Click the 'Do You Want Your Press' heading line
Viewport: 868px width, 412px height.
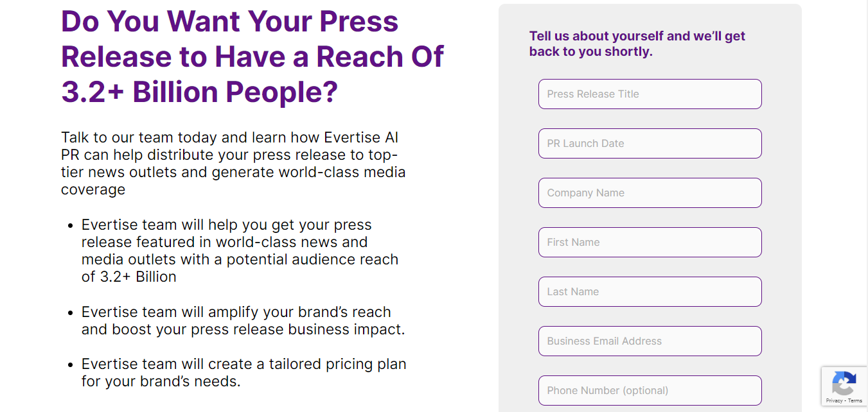229,21
